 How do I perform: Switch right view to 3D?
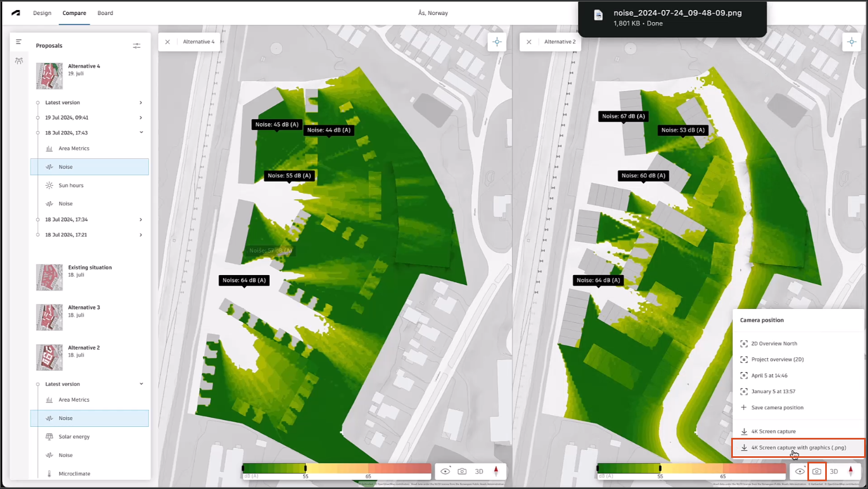[x=834, y=471]
